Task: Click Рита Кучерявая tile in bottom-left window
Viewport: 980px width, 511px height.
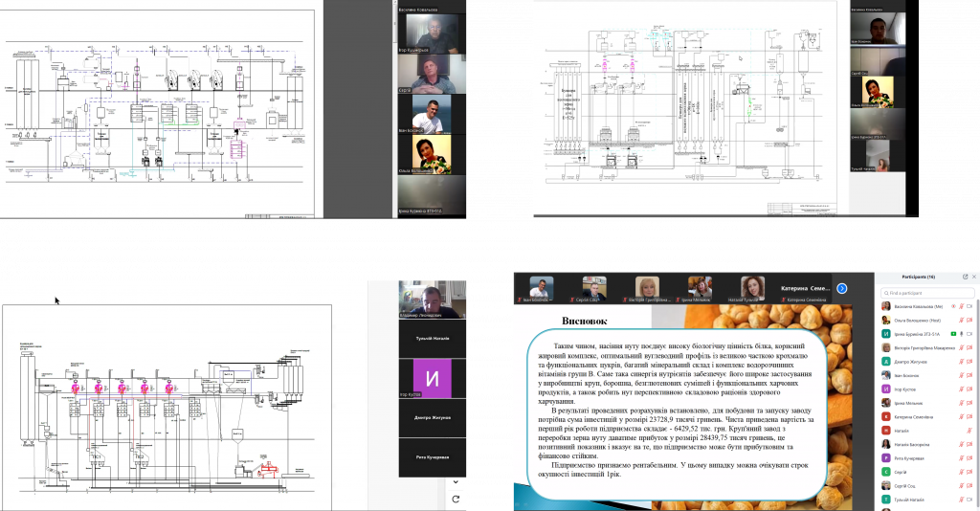Action: pos(433,457)
